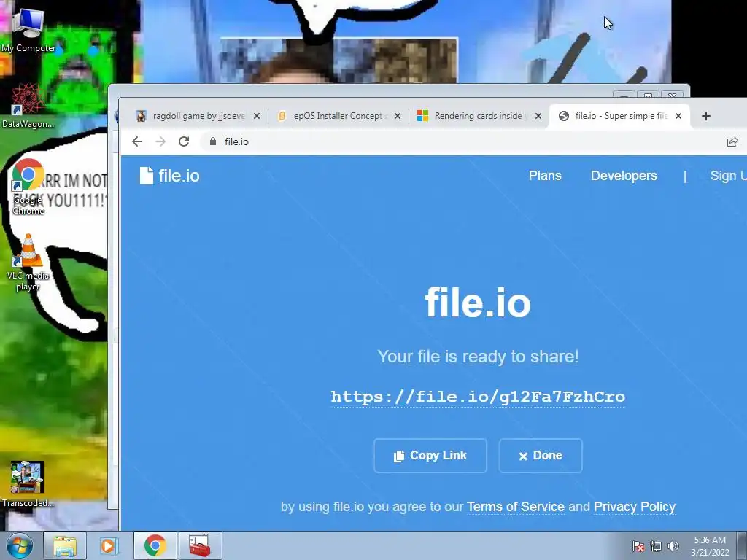Select the file.io Super simple file tab
The height and width of the screenshot is (560, 747).
coord(619,116)
